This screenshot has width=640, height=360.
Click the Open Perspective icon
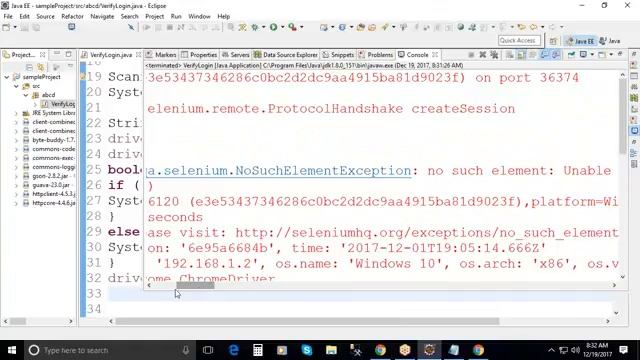tap(553, 41)
